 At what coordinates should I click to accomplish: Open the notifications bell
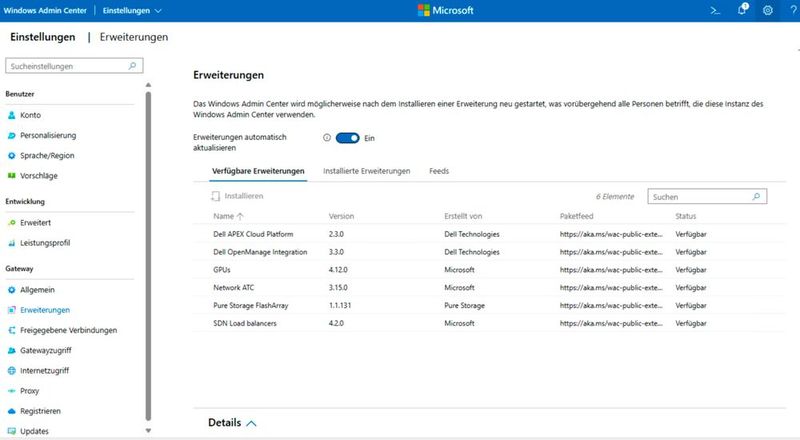tap(743, 9)
